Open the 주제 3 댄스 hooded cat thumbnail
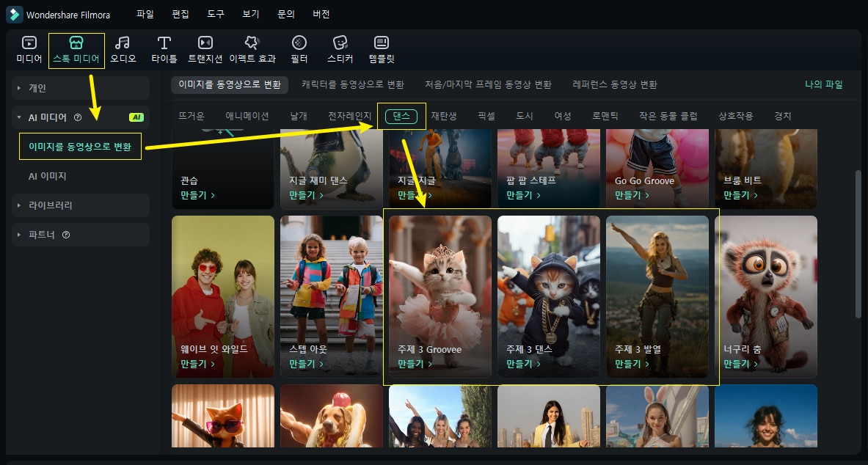 click(549, 297)
